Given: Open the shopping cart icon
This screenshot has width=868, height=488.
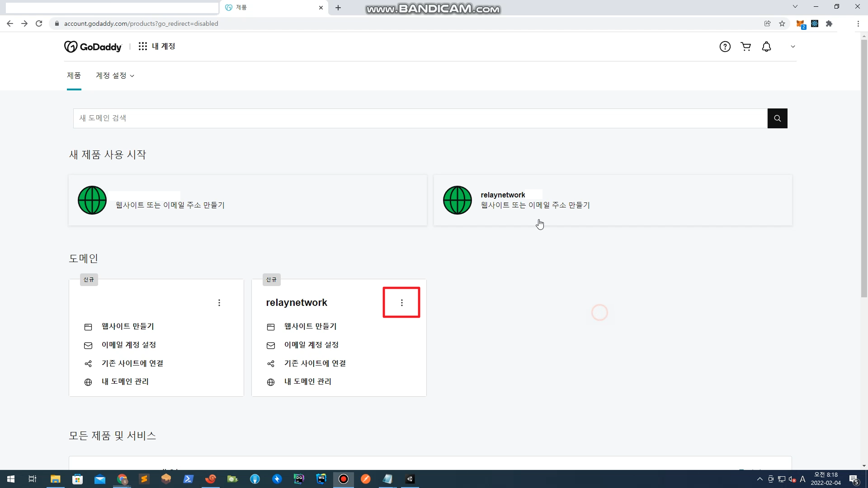Looking at the screenshot, I should click(x=745, y=47).
